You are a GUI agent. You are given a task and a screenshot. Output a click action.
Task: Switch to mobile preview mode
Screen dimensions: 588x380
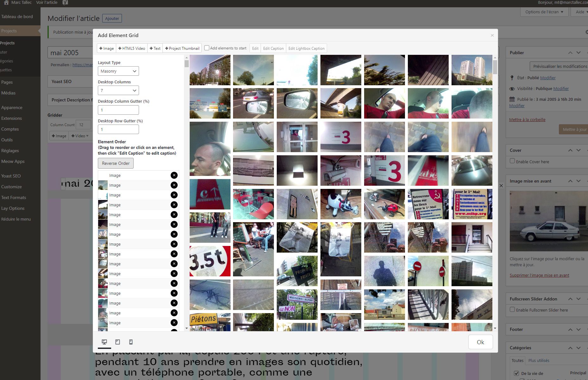(130, 342)
